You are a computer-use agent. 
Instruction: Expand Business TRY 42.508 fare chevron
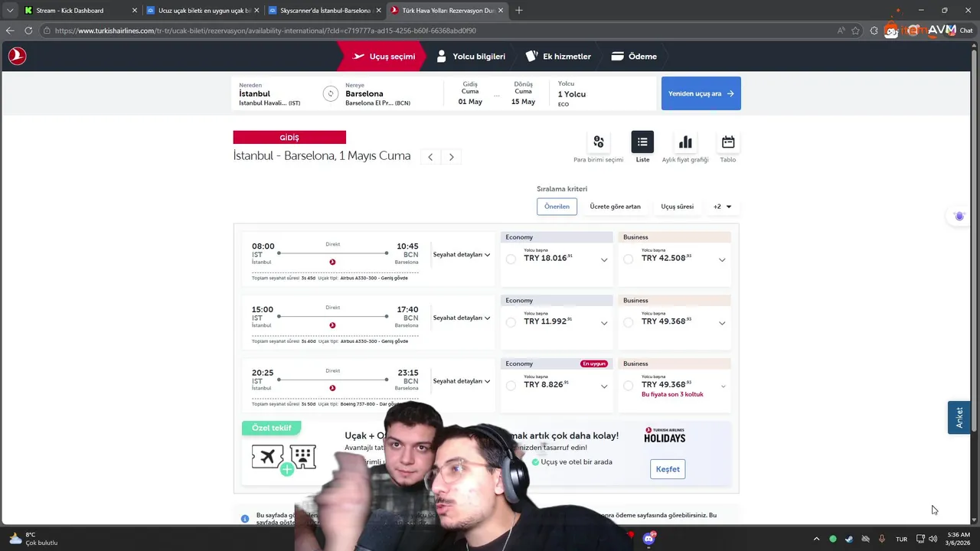(722, 260)
